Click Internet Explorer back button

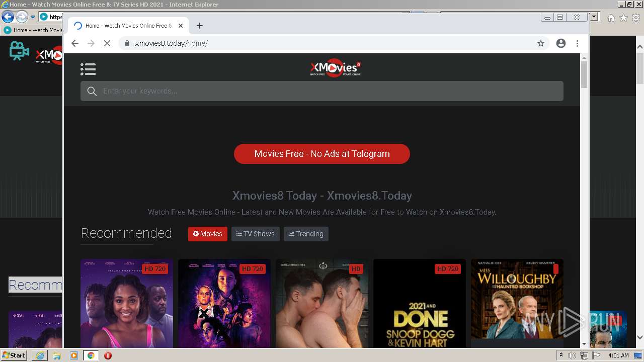point(8,17)
